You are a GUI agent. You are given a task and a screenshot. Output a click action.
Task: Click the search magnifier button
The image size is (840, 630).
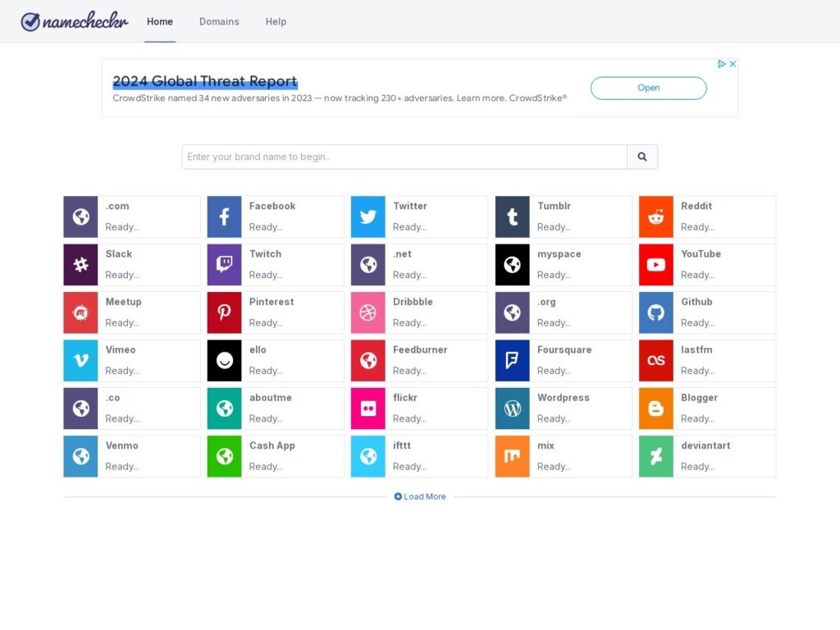tap(641, 157)
